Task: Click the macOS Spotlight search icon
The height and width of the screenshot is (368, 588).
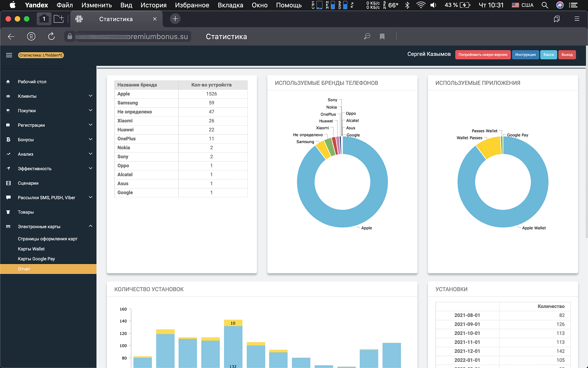Action: click(x=545, y=5)
